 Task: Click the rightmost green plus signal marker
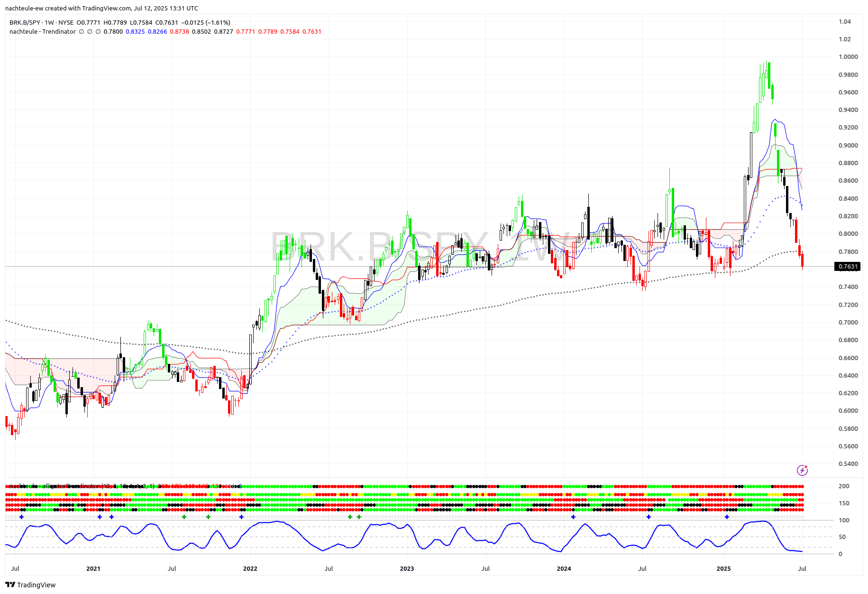[359, 517]
